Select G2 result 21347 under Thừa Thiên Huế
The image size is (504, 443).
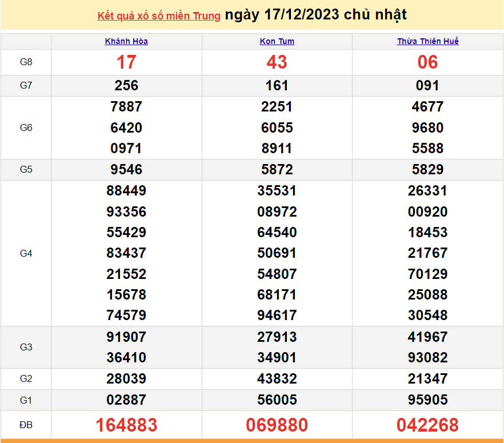(x=427, y=378)
